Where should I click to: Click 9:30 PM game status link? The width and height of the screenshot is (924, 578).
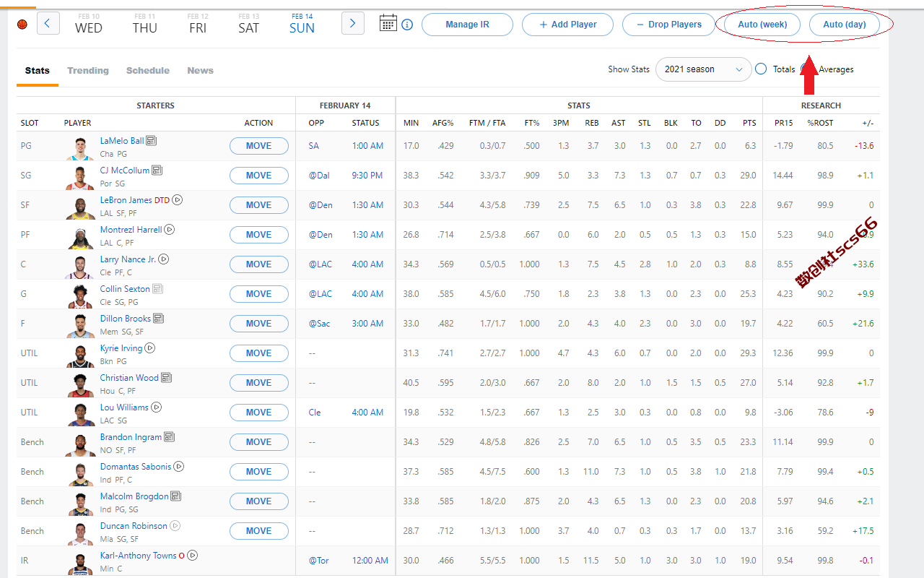click(367, 176)
